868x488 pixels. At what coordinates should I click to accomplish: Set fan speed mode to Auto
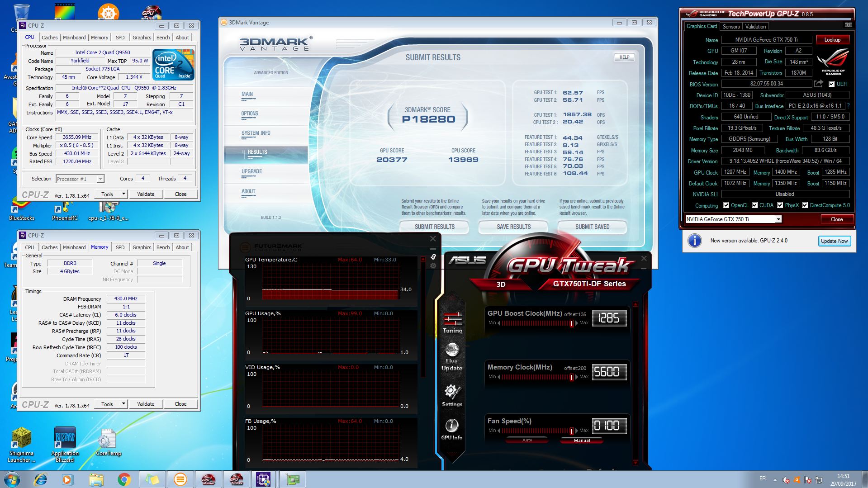coord(527,440)
